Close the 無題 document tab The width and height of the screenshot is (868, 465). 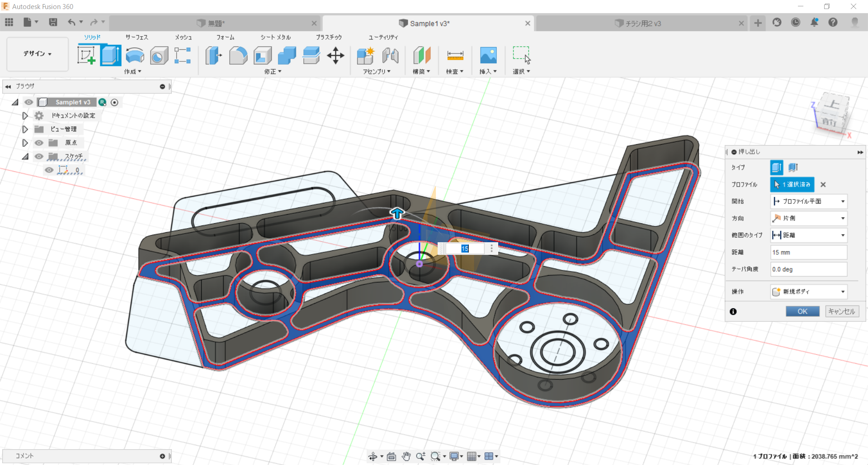coord(314,23)
